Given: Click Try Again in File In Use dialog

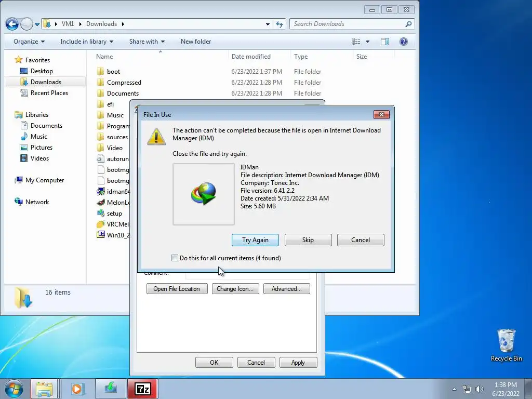Looking at the screenshot, I should point(255,240).
